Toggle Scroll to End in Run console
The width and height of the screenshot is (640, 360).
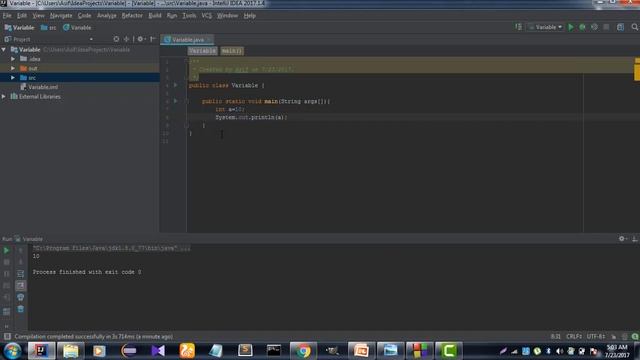click(20, 286)
